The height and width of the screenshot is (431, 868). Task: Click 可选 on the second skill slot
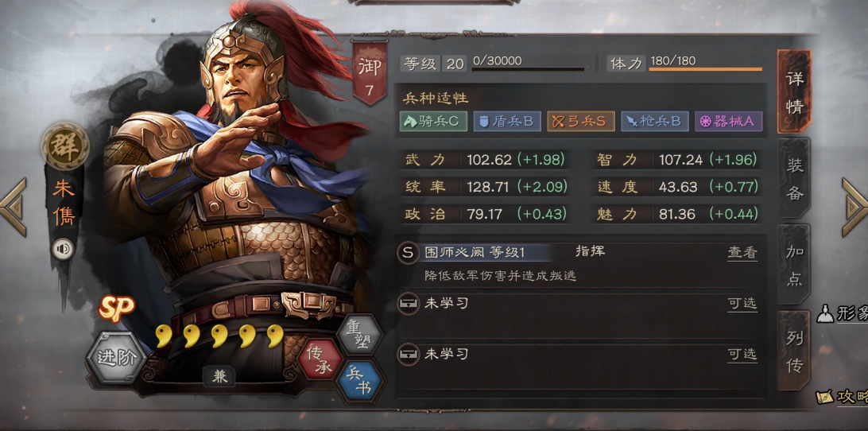click(742, 304)
